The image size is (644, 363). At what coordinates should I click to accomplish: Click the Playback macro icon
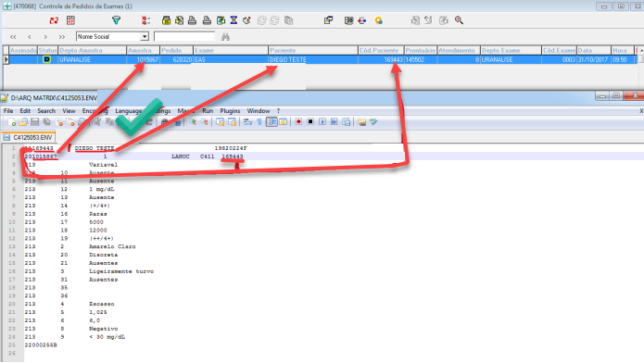pyautogui.click(x=322, y=122)
